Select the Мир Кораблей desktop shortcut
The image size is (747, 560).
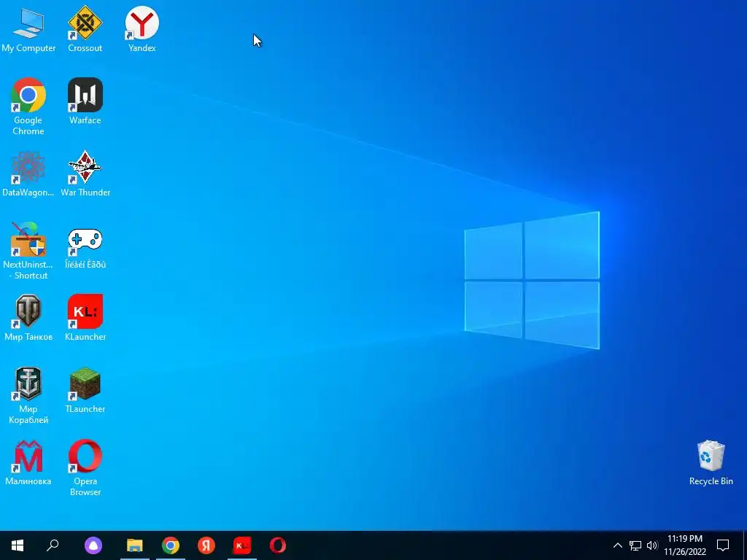pyautogui.click(x=28, y=395)
